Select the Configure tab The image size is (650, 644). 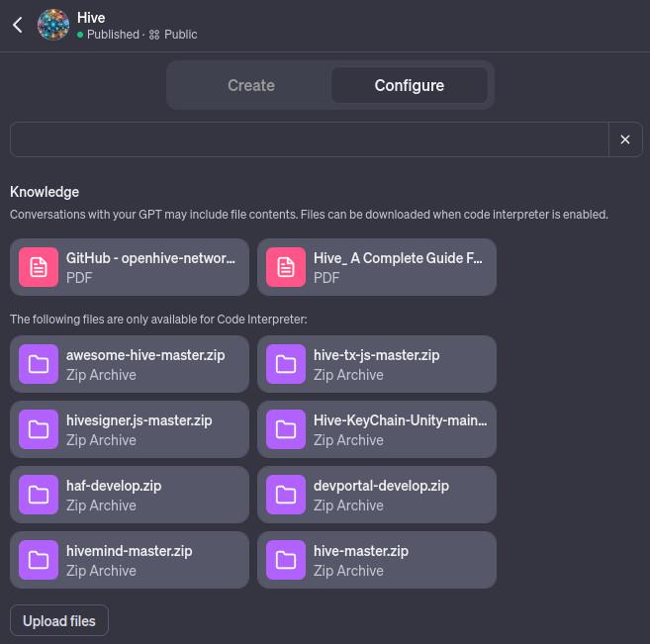pyautogui.click(x=410, y=85)
